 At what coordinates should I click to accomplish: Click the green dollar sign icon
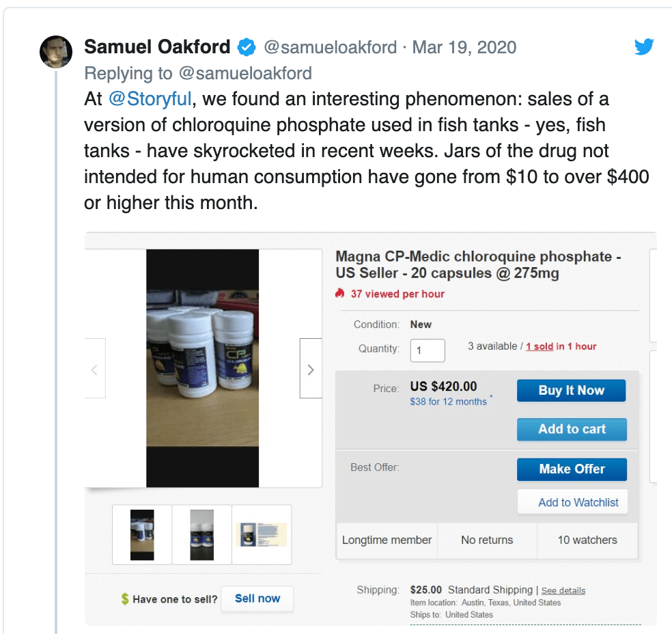click(x=124, y=599)
